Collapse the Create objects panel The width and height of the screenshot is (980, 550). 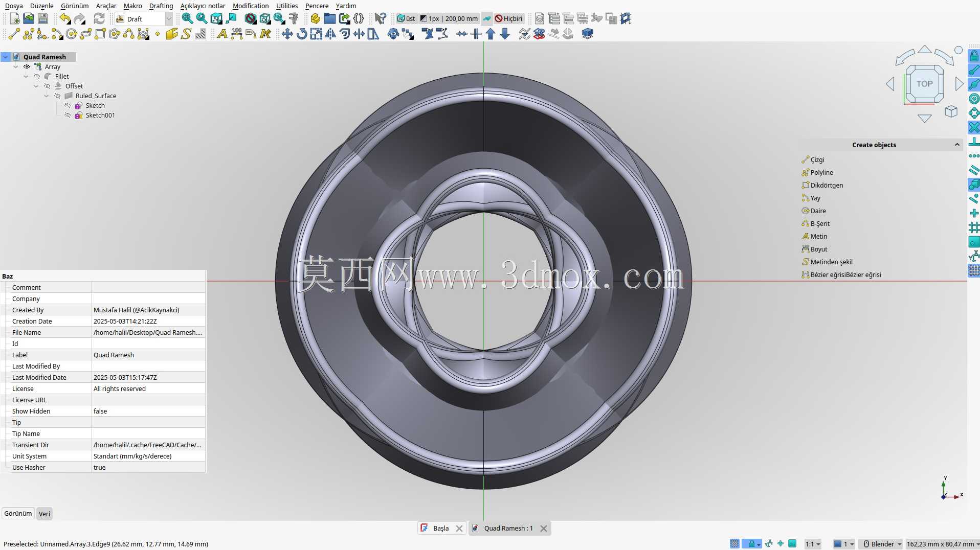pyautogui.click(x=957, y=145)
